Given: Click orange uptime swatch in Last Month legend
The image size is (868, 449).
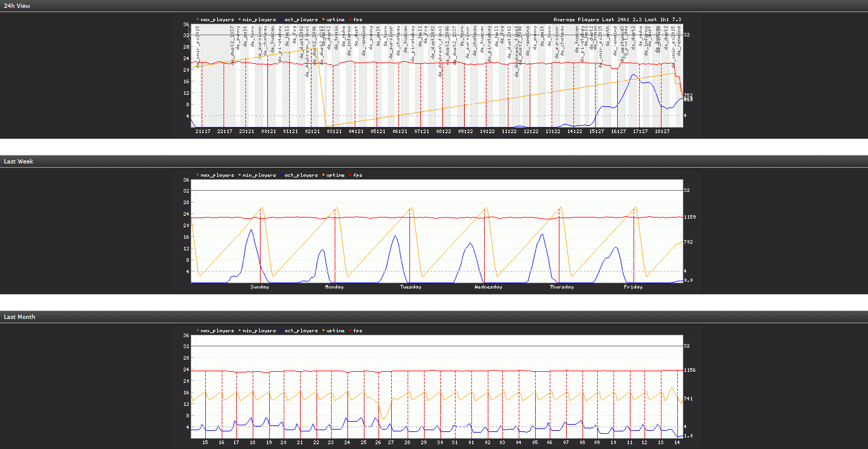Looking at the screenshot, I should coord(324,331).
